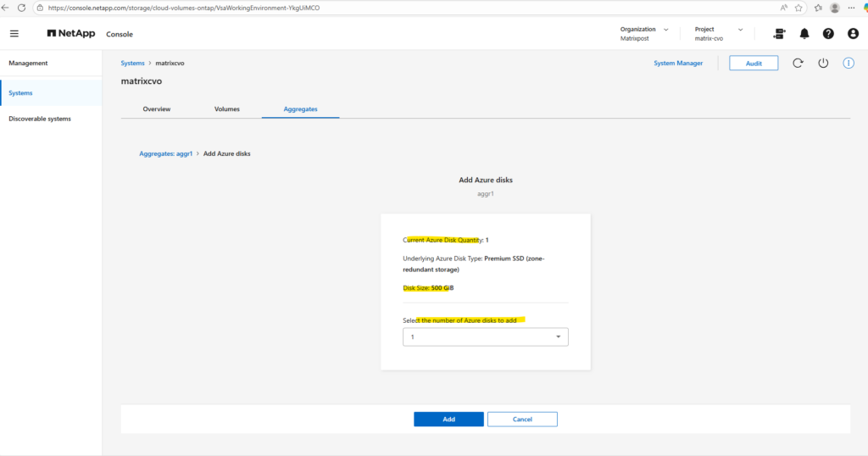Open the user account profile icon

[853, 34]
